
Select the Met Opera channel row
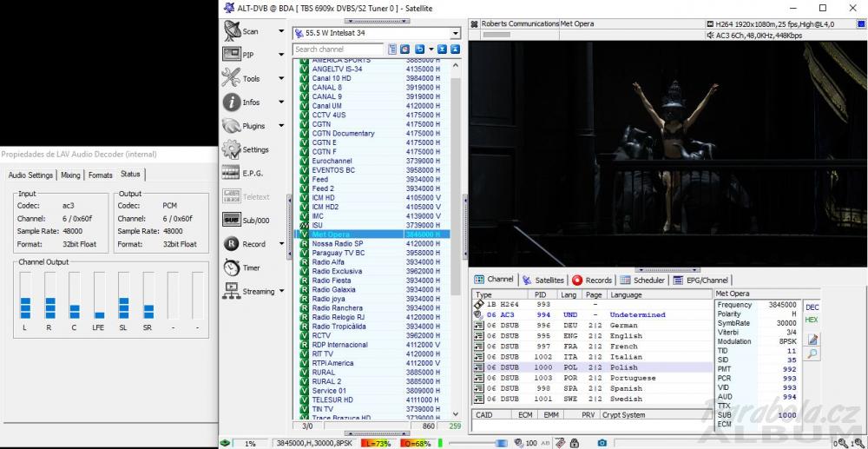tap(372, 234)
